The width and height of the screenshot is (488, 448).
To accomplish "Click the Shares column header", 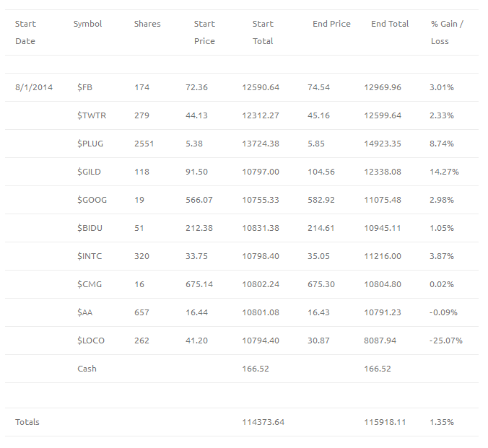I will point(147,24).
